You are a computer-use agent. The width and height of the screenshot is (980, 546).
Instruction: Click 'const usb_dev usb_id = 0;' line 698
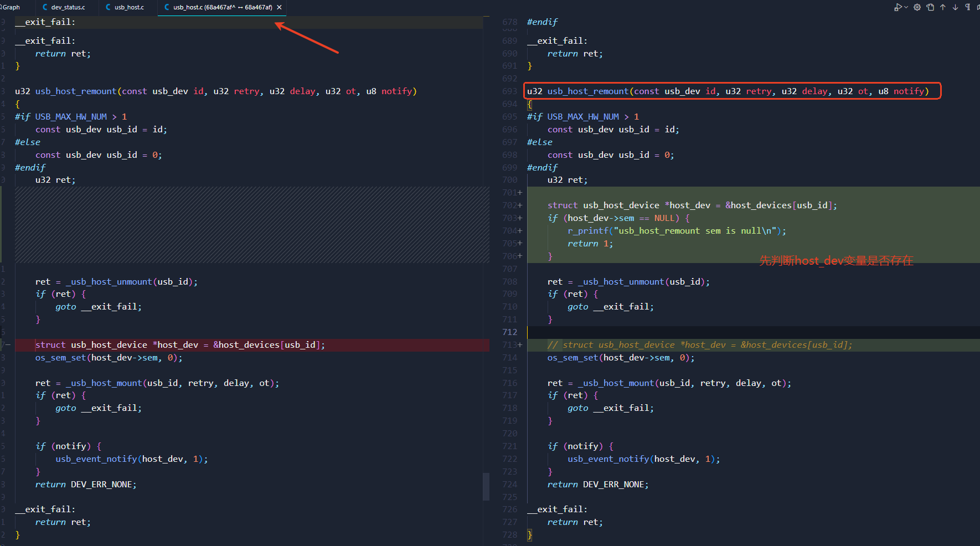tap(611, 155)
